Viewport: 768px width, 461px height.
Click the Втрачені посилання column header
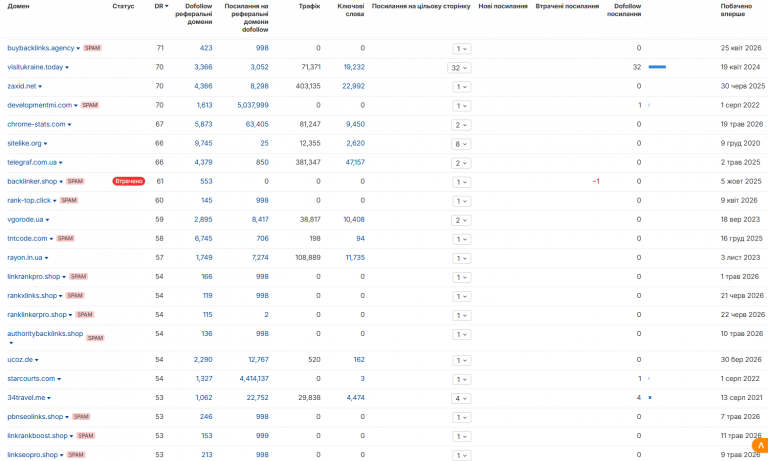567,6
